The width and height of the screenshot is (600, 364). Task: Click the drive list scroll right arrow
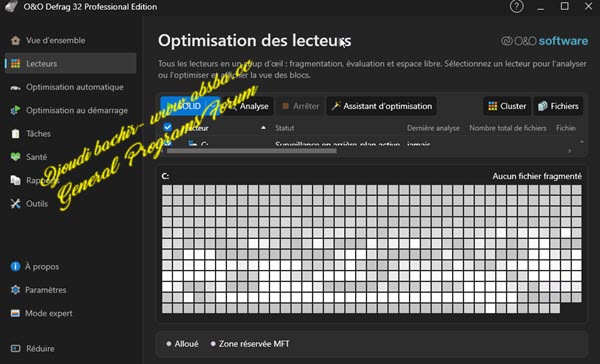pyautogui.click(x=570, y=151)
